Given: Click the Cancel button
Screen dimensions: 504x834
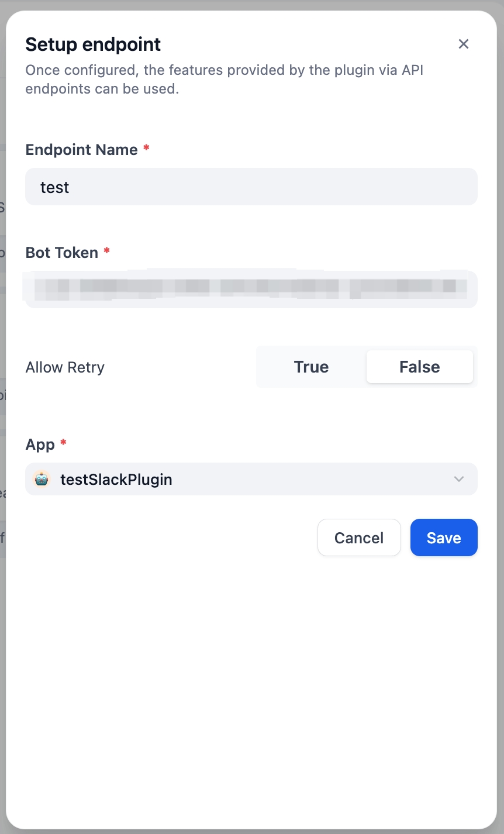Looking at the screenshot, I should (x=358, y=537).
